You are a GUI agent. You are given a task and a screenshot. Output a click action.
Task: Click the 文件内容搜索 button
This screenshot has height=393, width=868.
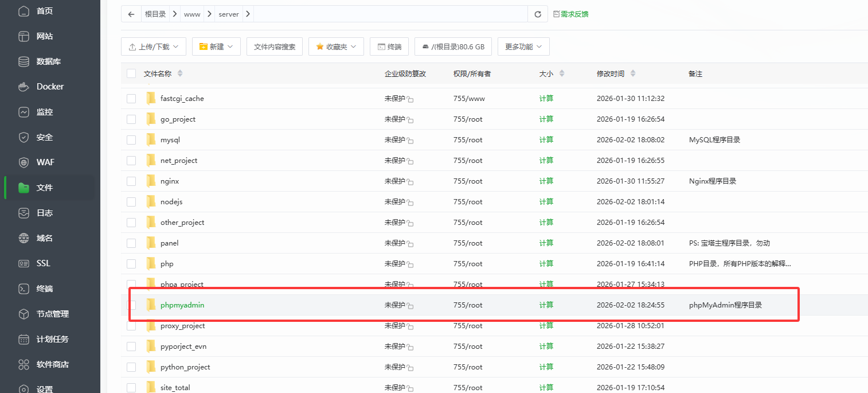point(275,47)
